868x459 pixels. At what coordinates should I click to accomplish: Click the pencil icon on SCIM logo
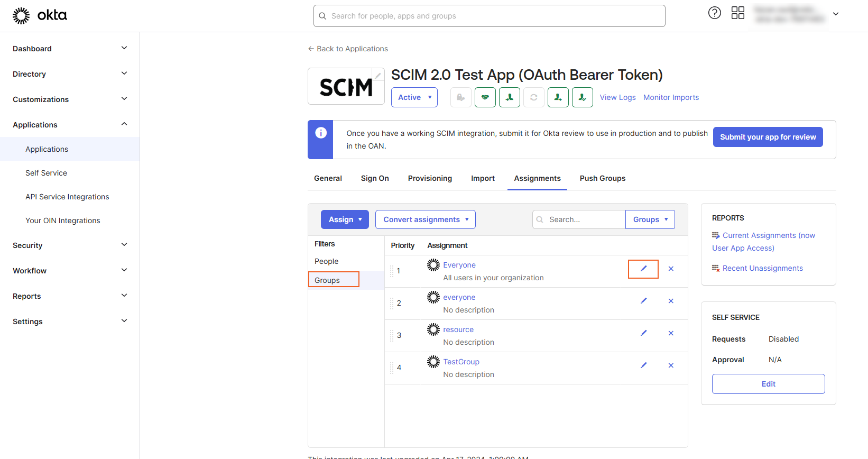point(378,76)
